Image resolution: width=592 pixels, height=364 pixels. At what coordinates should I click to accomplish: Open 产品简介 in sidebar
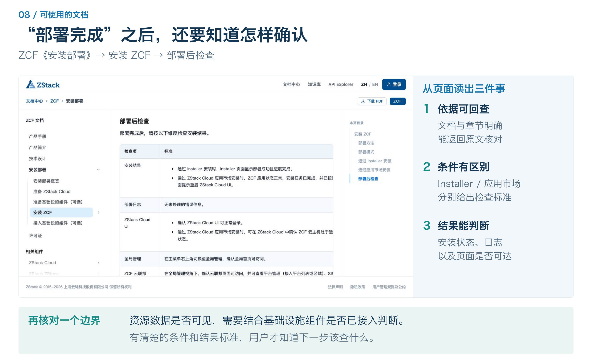[x=37, y=148]
